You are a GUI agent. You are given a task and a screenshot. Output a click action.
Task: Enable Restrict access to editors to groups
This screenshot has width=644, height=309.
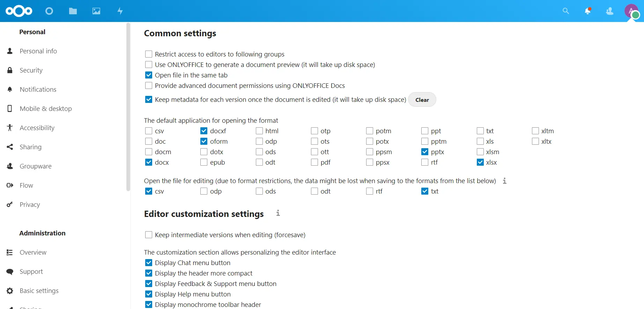149,54
